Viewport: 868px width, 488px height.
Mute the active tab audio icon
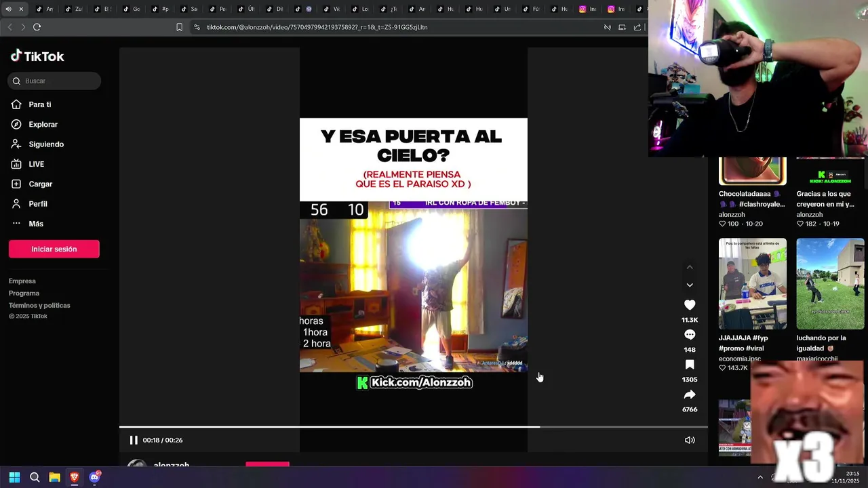pyautogui.click(x=8, y=9)
